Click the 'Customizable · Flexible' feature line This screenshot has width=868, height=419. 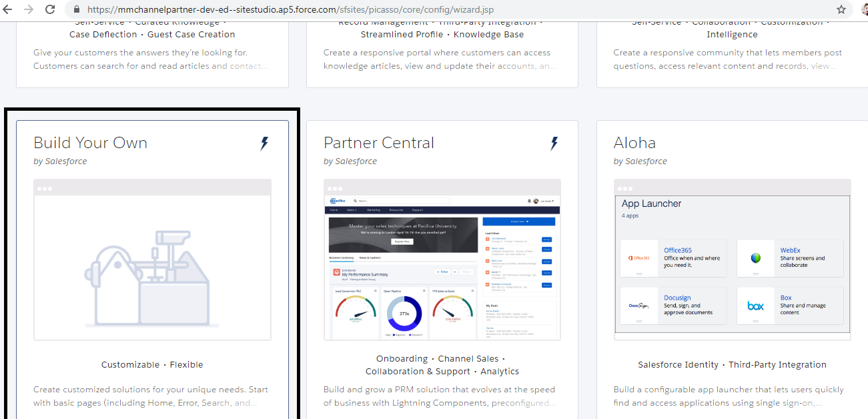pyautogui.click(x=152, y=365)
